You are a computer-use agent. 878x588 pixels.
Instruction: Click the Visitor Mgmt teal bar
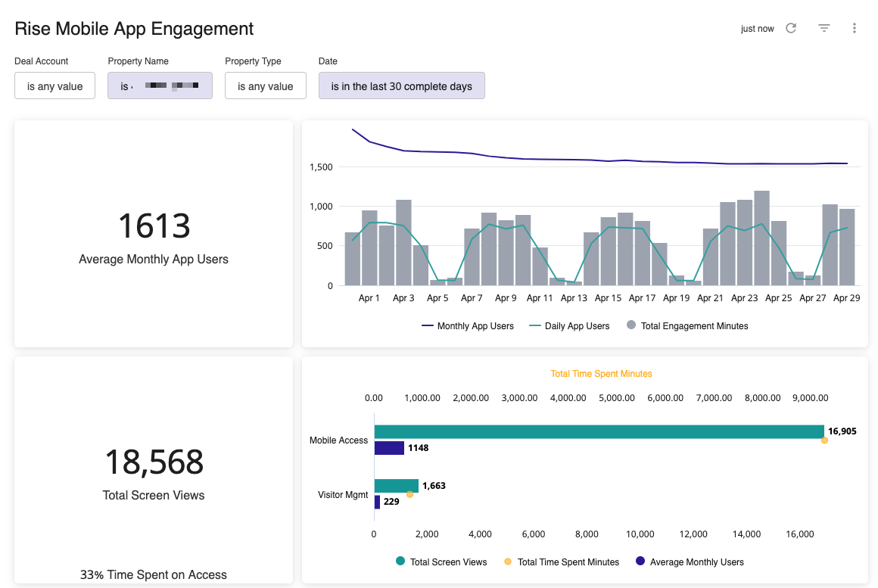point(396,486)
